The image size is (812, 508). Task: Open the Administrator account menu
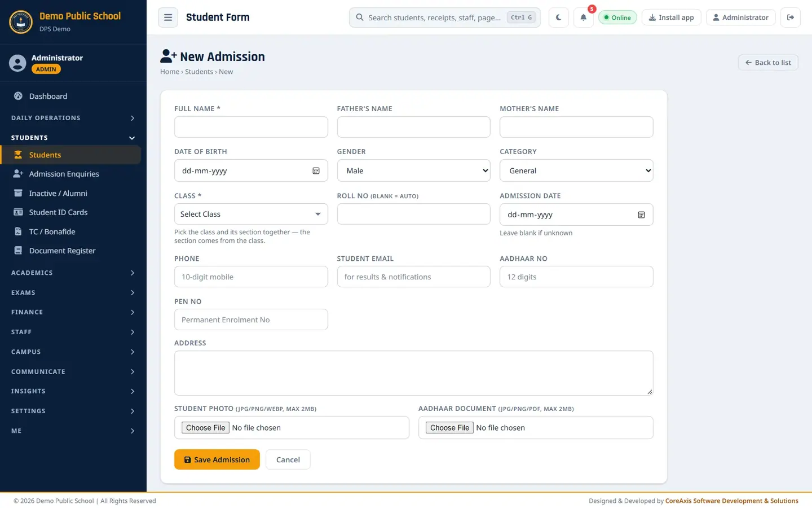(x=740, y=17)
